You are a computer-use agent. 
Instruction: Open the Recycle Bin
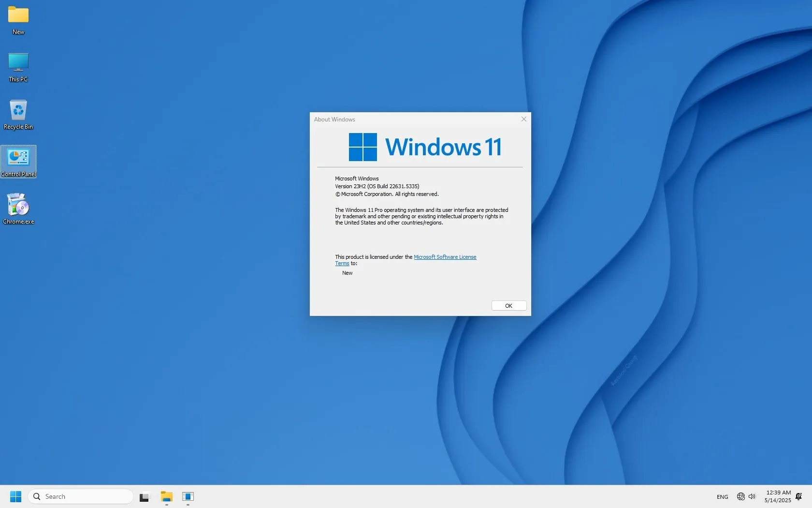[x=18, y=112]
